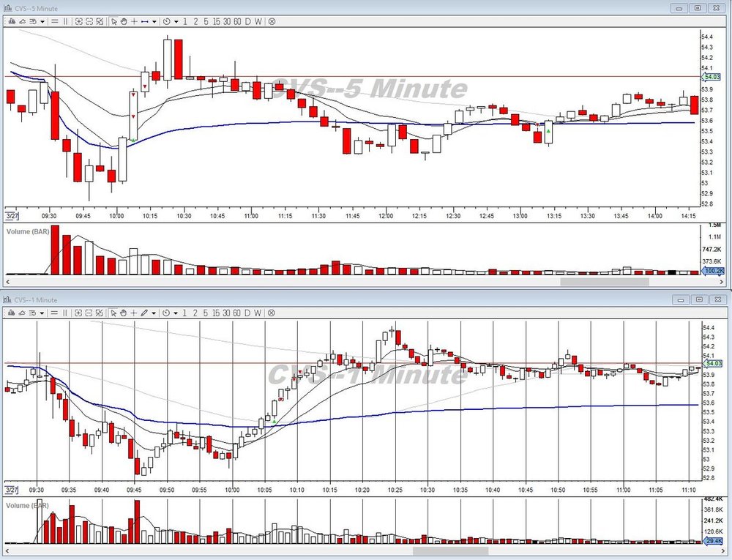
Task: Switch 5 Minute window to Weekly (W)
Action: [258, 21]
